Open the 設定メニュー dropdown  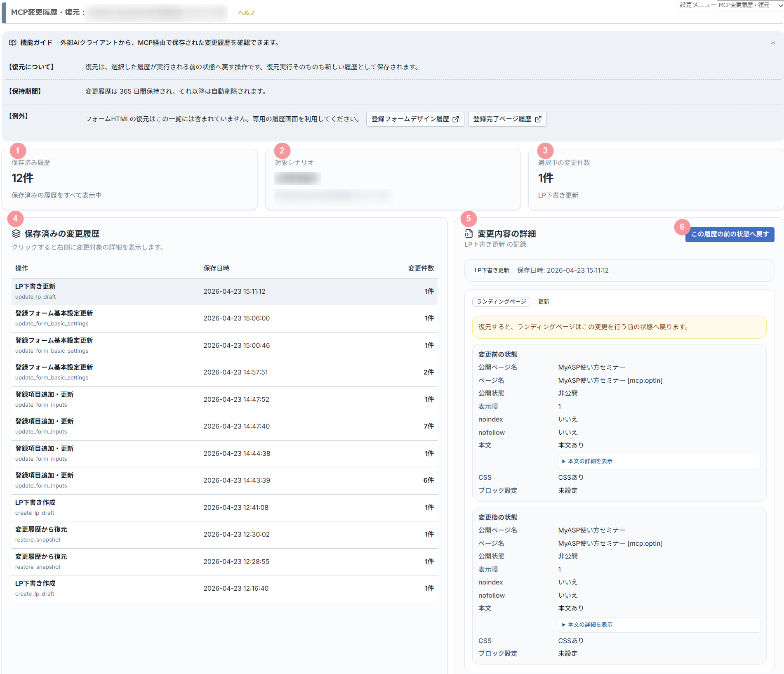(750, 5)
